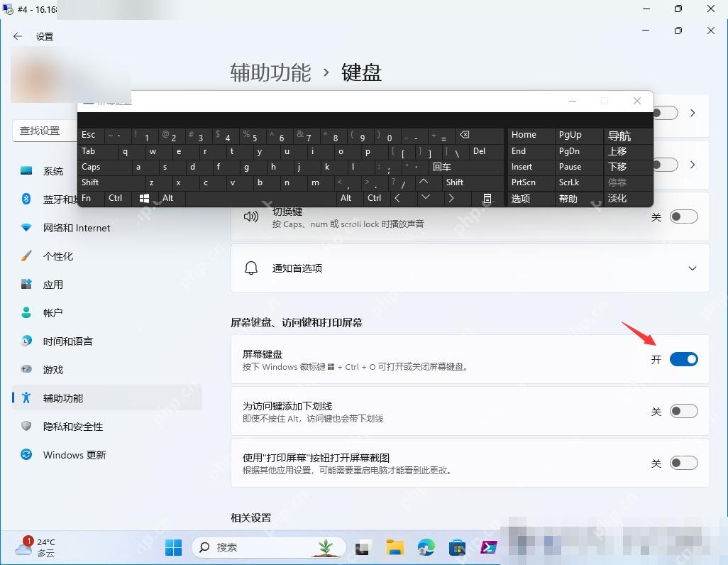Open Task View from the taskbar
The image size is (728, 565).
point(362,548)
